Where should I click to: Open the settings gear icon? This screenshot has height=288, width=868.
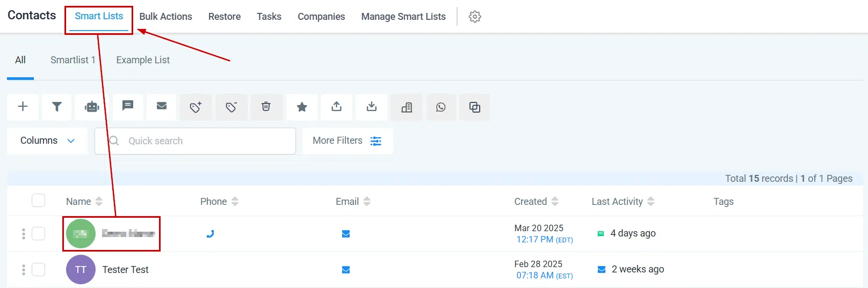coord(475,17)
